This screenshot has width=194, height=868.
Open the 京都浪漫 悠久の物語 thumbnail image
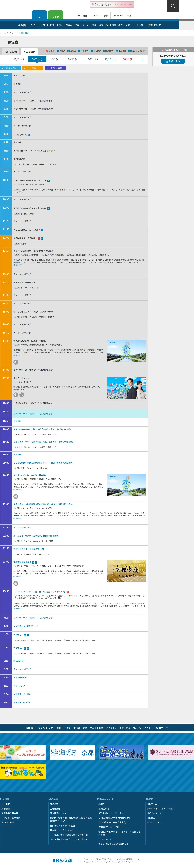127,571
